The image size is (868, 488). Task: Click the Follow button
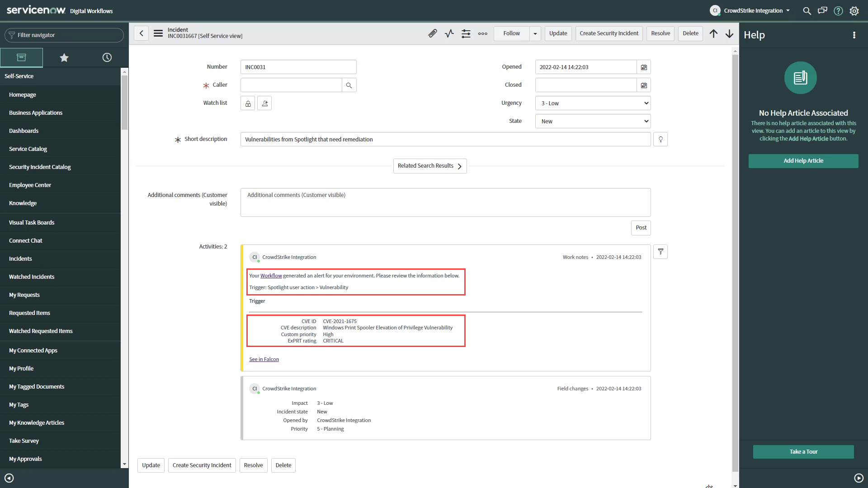(511, 33)
